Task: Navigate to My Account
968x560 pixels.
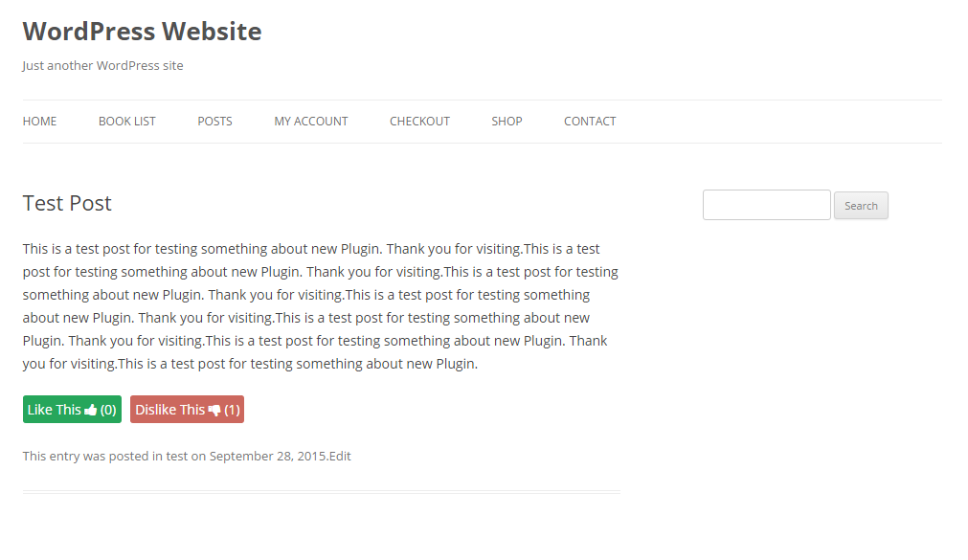Action: coord(311,122)
